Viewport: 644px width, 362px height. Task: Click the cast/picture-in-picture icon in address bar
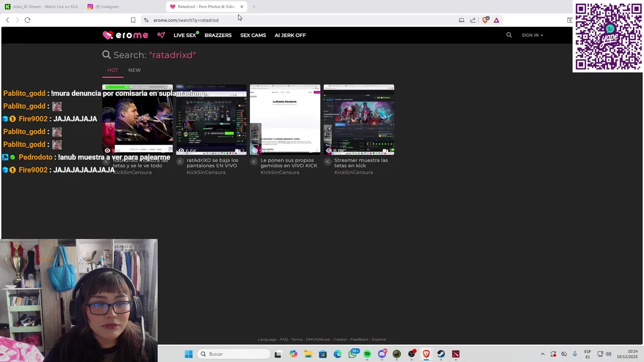click(x=461, y=20)
